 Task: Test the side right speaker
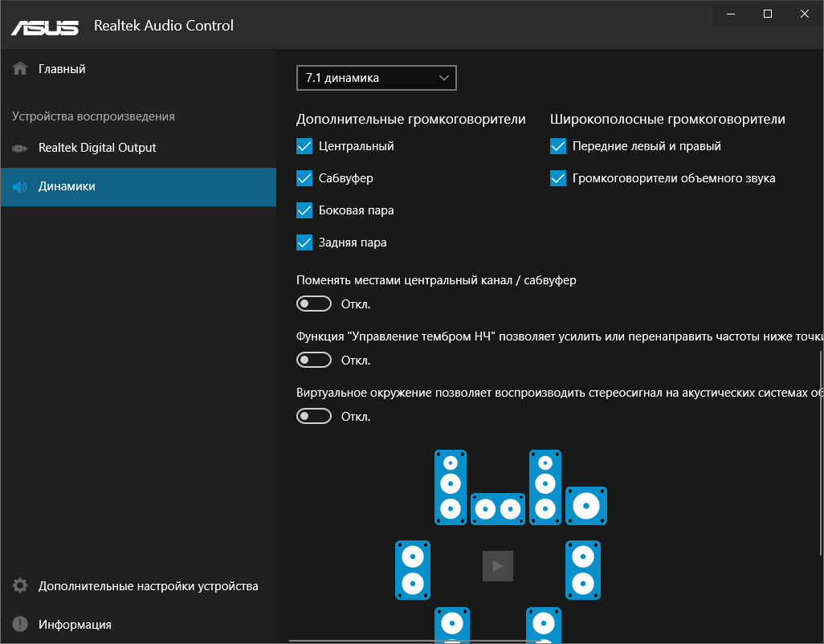click(583, 570)
